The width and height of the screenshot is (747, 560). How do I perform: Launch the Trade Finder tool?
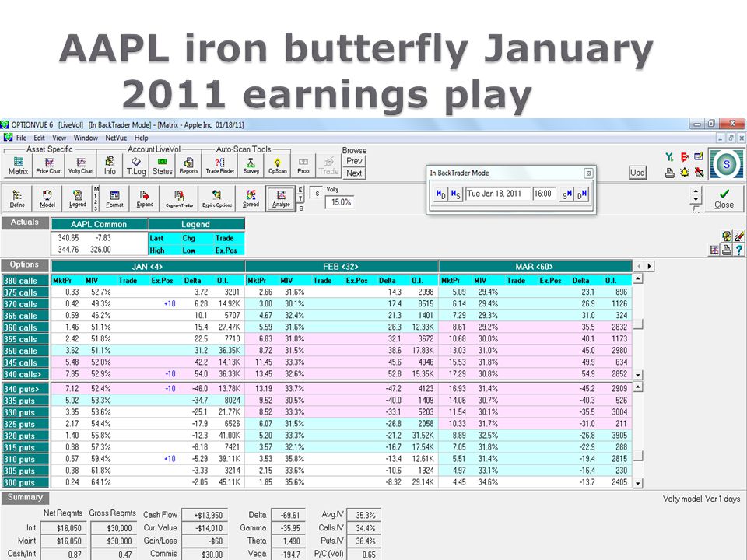[220, 166]
